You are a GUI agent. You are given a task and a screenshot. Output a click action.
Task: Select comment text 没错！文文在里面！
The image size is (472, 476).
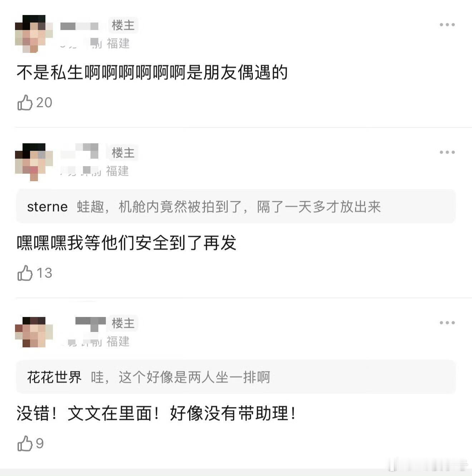[x=88, y=413]
